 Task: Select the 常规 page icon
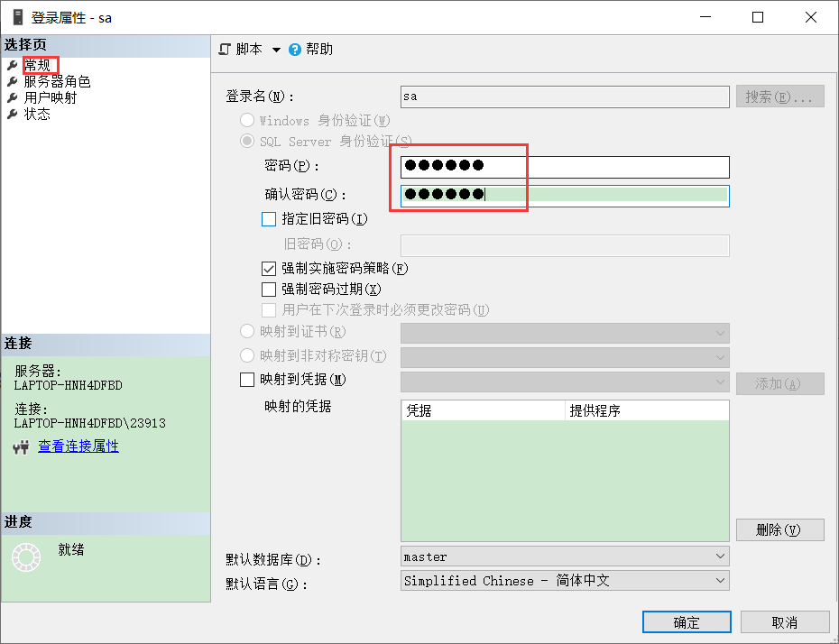[x=11, y=64]
